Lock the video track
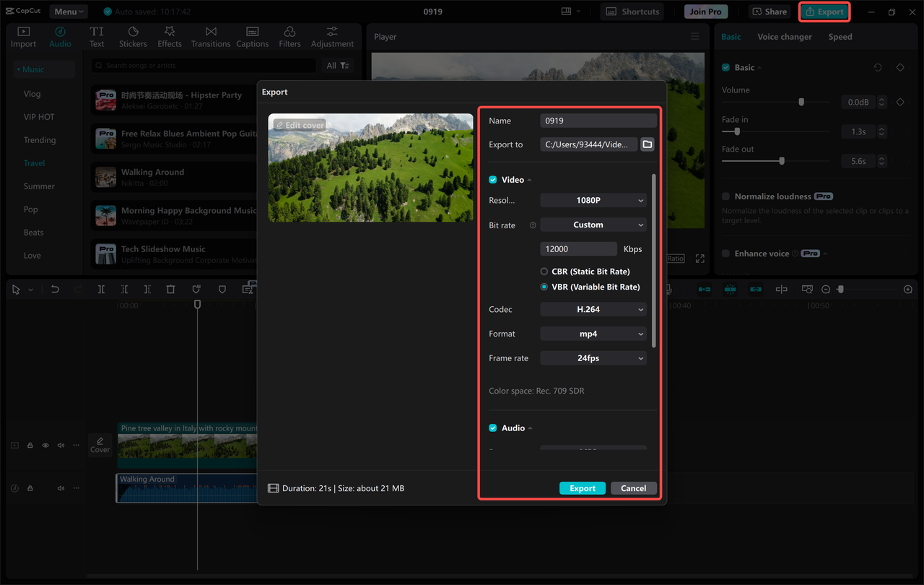 pos(30,446)
